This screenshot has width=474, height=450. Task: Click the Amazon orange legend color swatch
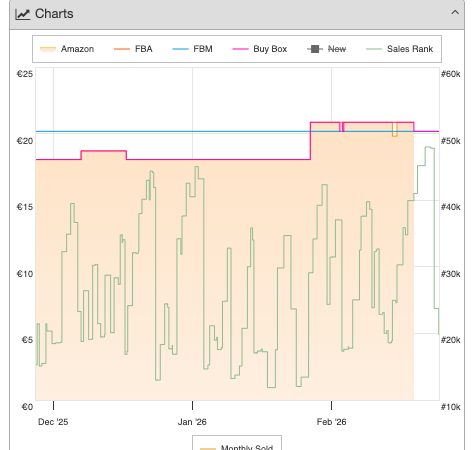click(x=48, y=49)
